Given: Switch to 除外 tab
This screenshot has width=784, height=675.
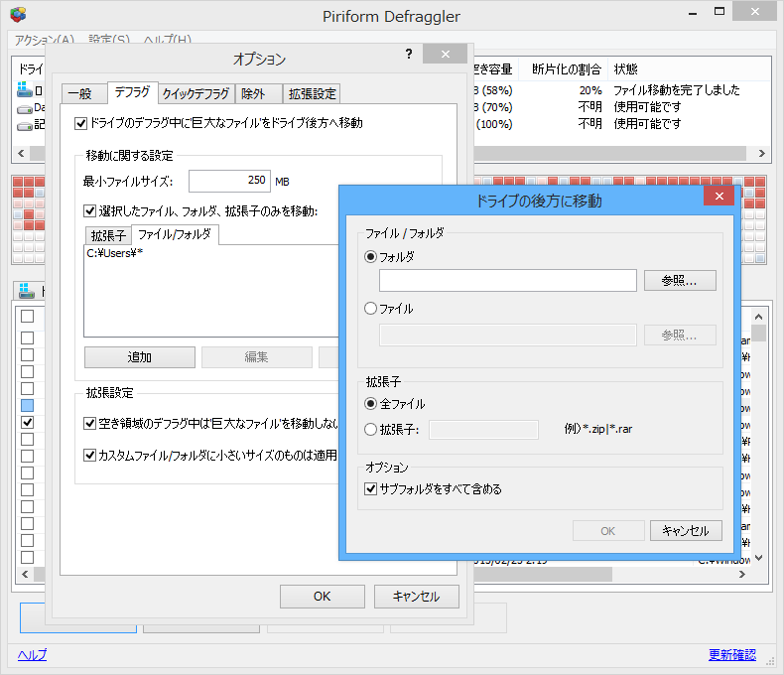Looking at the screenshot, I should coord(258,94).
